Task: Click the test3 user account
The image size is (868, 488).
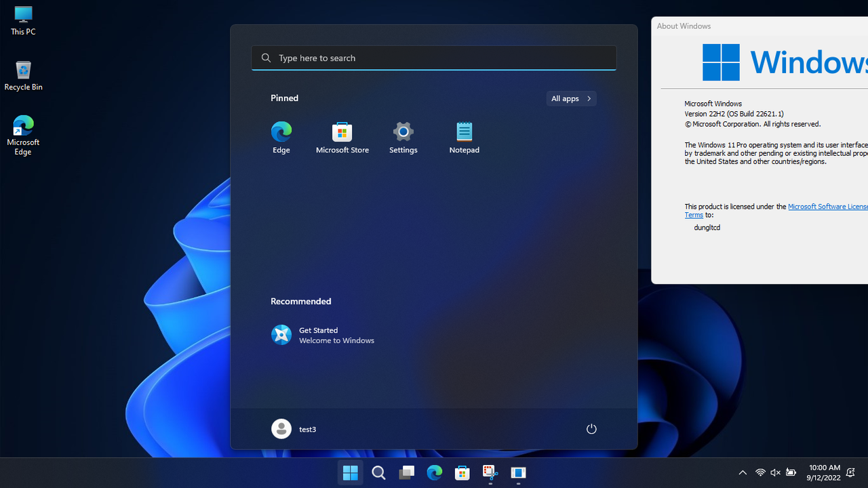Action: pyautogui.click(x=294, y=428)
